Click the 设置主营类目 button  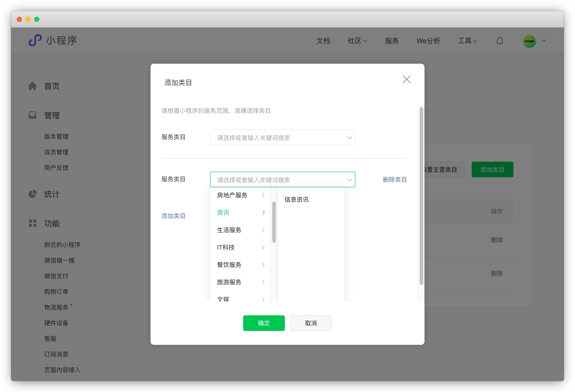coord(445,169)
